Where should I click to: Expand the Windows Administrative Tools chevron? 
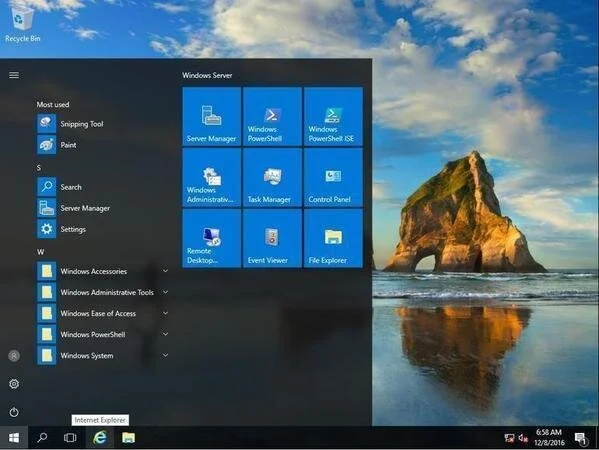165,292
